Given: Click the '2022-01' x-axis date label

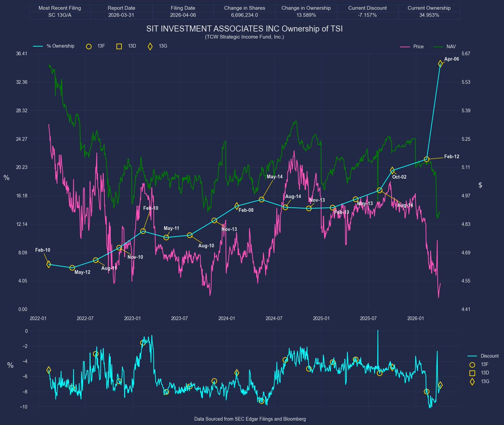Looking at the screenshot, I should tap(38, 318).
